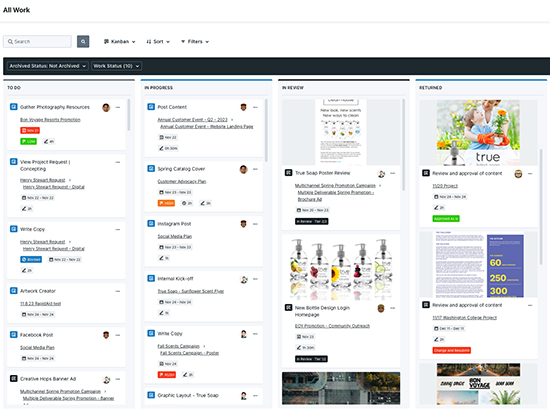Open more options for Write Copy in To Do
The image size is (550, 420).
(x=118, y=229)
